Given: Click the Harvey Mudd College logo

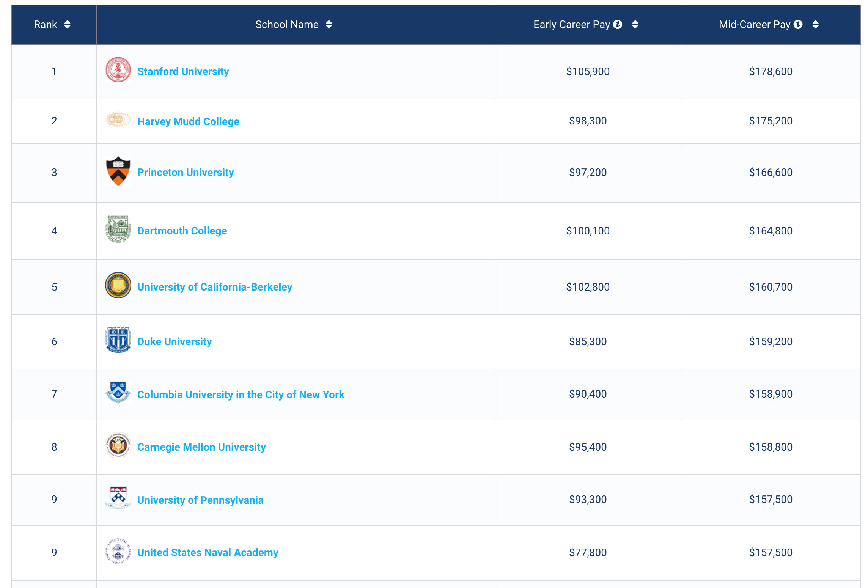Looking at the screenshot, I should click(118, 119).
